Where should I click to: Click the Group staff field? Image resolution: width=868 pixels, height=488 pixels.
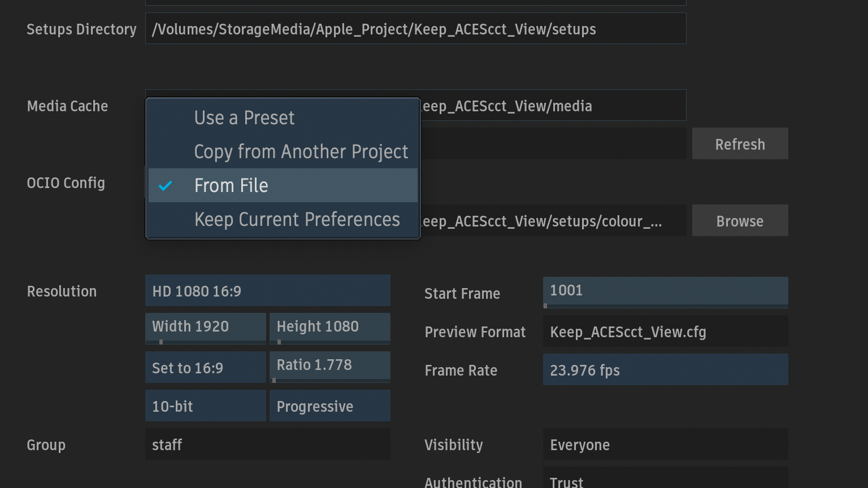click(x=267, y=445)
